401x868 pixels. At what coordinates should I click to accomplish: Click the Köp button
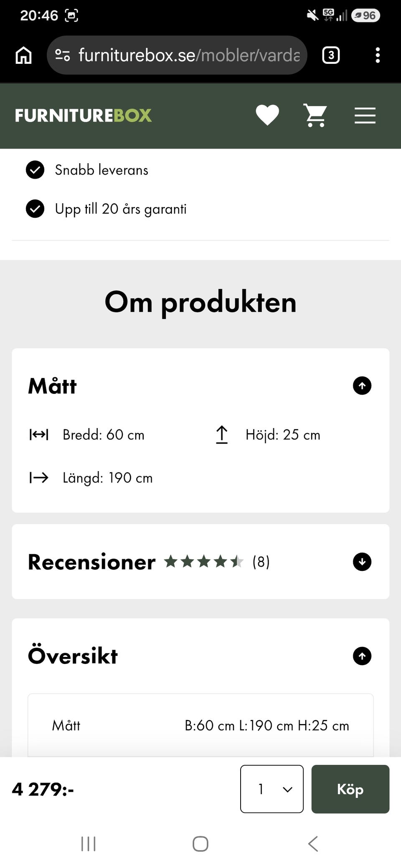pyautogui.click(x=350, y=789)
